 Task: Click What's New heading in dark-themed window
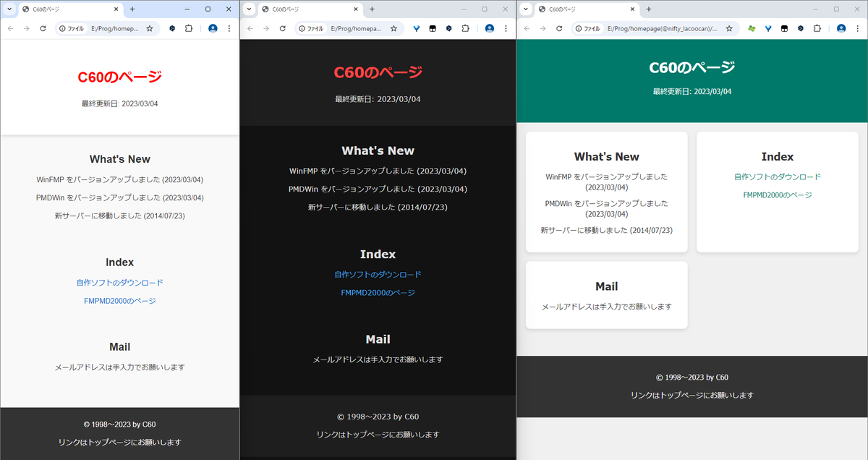click(378, 151)
